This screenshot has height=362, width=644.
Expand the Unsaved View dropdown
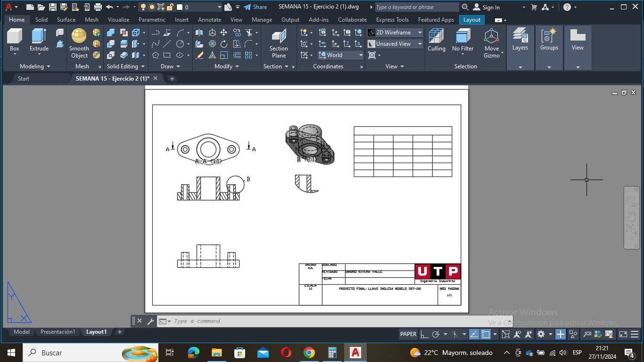click(395, 44)
